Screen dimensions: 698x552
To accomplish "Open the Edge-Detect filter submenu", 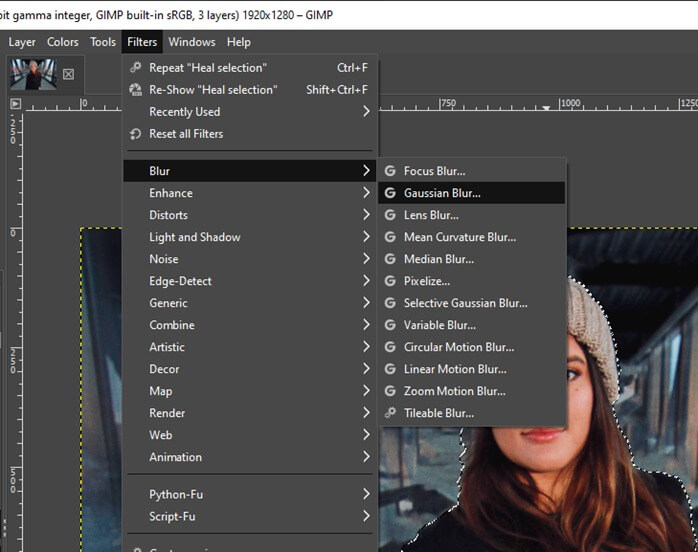I will pos(180,281).
